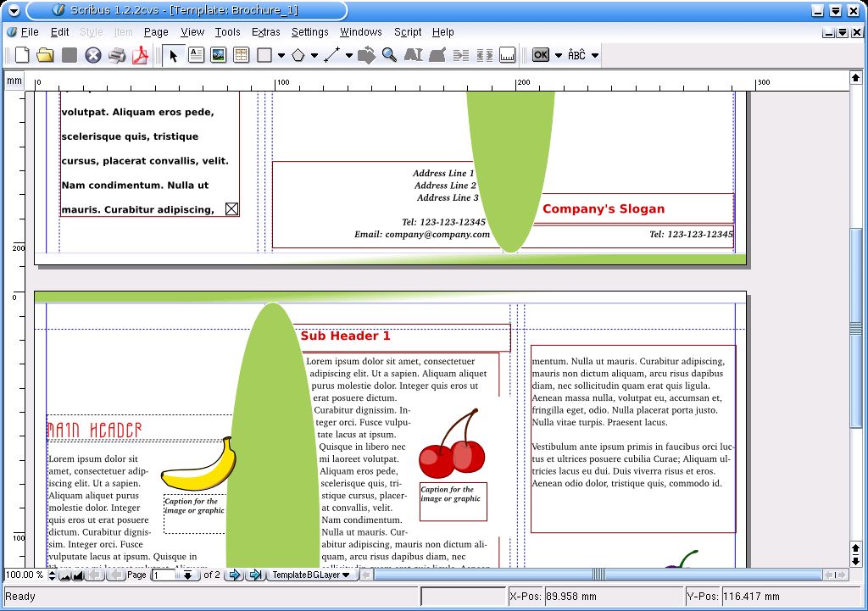Open the page number dropdown

tap(188, 575)
